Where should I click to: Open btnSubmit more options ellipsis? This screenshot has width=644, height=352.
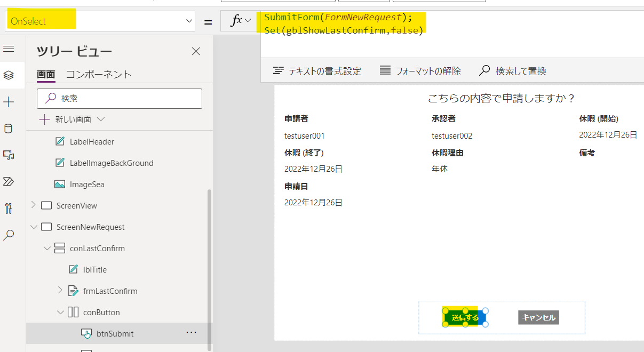191,332
